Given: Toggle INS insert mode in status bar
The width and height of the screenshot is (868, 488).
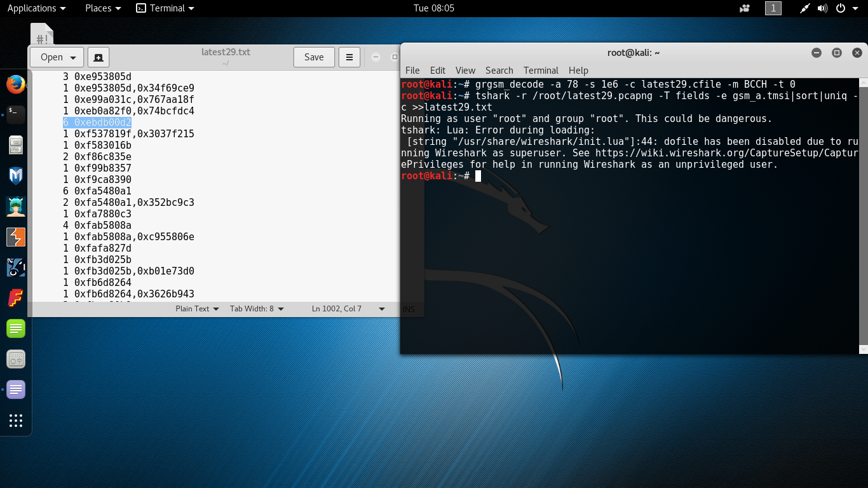Looking at the screenshot, I should coord(409,309).
